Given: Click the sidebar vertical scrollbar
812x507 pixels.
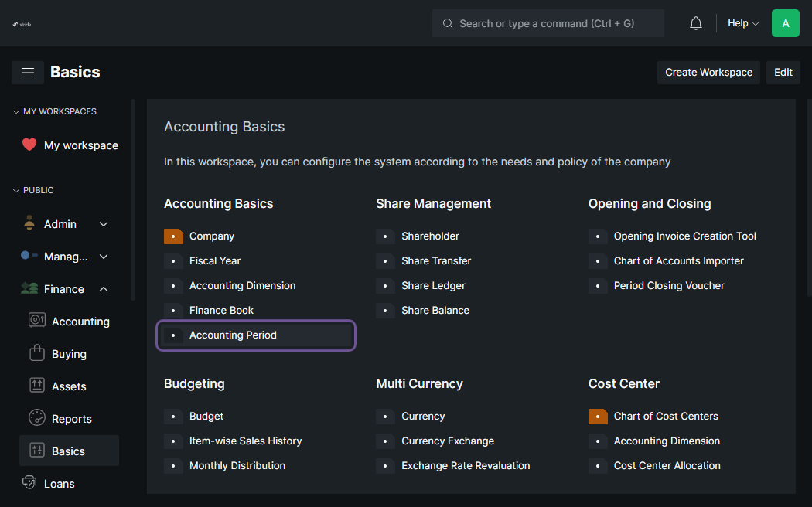Looking at the screenshot, I should pos(133,199).
